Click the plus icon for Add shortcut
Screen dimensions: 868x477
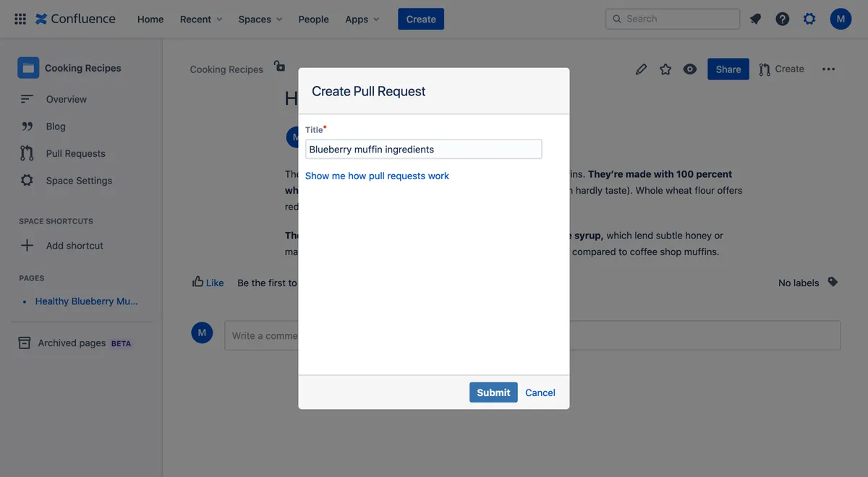[27, 246]
